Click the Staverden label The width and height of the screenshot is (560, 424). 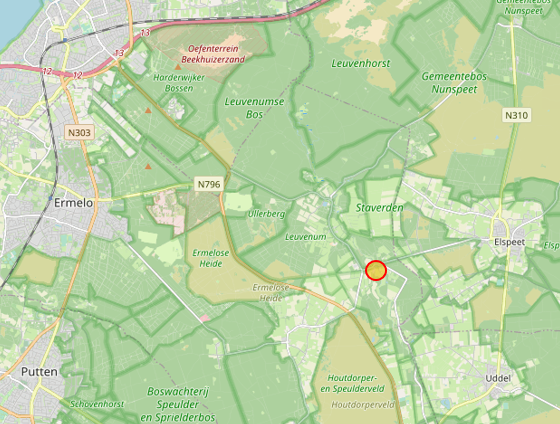379,208
